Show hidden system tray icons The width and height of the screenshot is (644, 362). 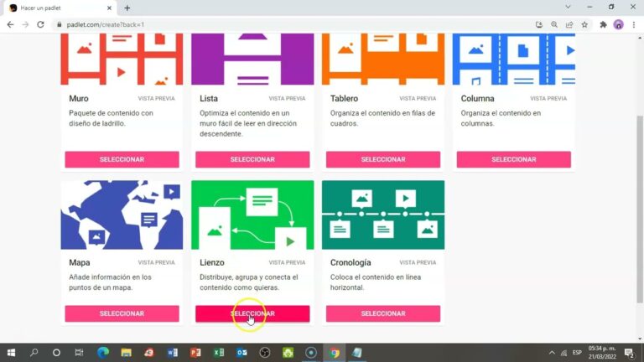click(x=552, y=353)
